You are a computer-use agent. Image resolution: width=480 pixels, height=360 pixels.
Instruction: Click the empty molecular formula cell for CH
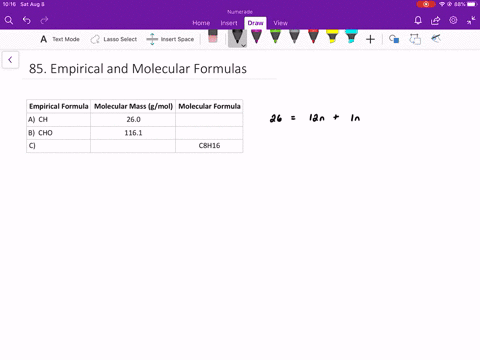(x=209, y=120)
